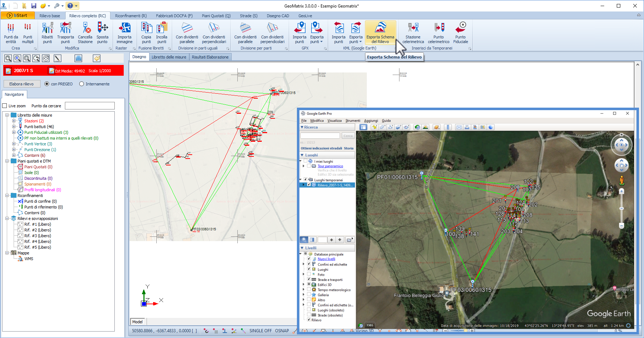Screen dimensions: 644x338
Task: Click the Tour panoramico link
Action: click(330, 166)
